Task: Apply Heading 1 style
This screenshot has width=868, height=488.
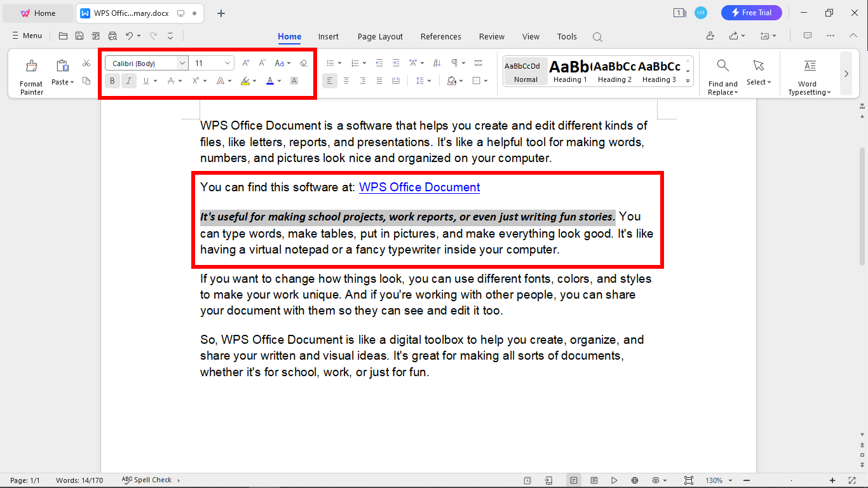Action: tap(569, 71)
